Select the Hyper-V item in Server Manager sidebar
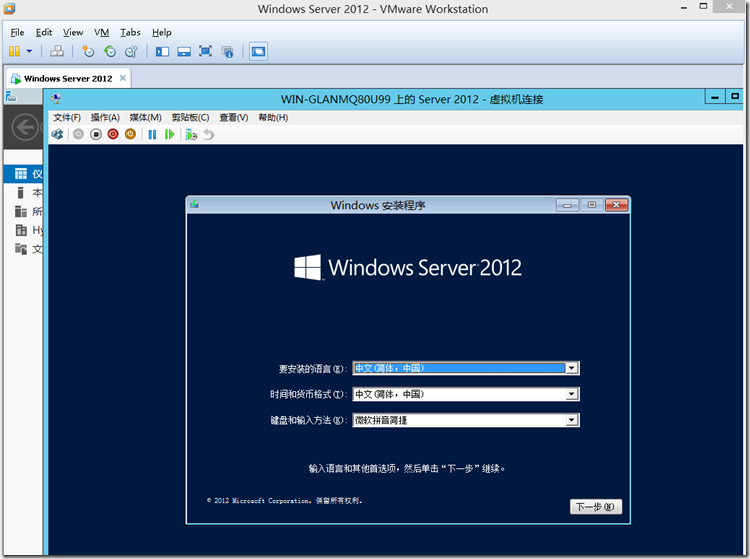Image resolution: width=750 pixels, height=559 pixels. coord(30,230)
